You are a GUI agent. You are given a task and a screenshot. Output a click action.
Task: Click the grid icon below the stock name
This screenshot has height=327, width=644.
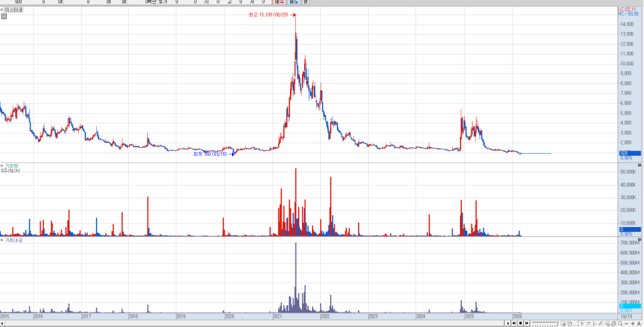click(4, 17)
